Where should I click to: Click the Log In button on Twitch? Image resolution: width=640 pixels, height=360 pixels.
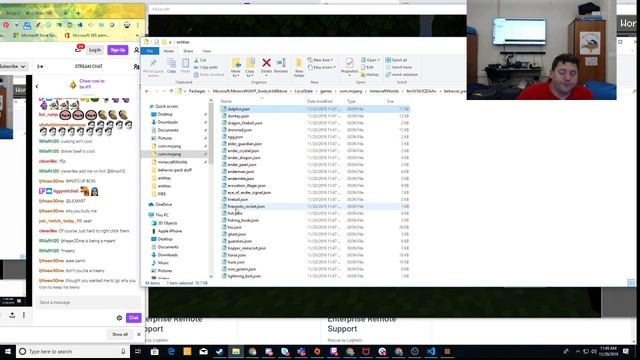click(x=95, y=50)
